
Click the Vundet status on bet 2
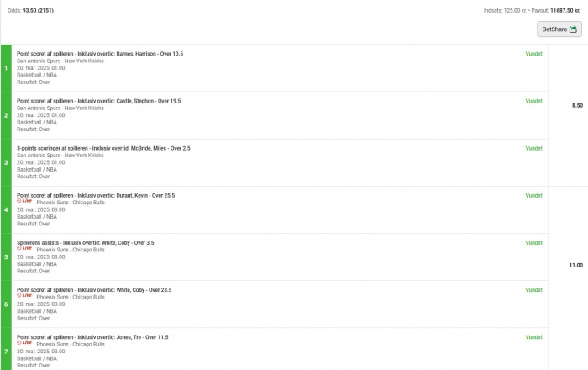pos(533,101)
